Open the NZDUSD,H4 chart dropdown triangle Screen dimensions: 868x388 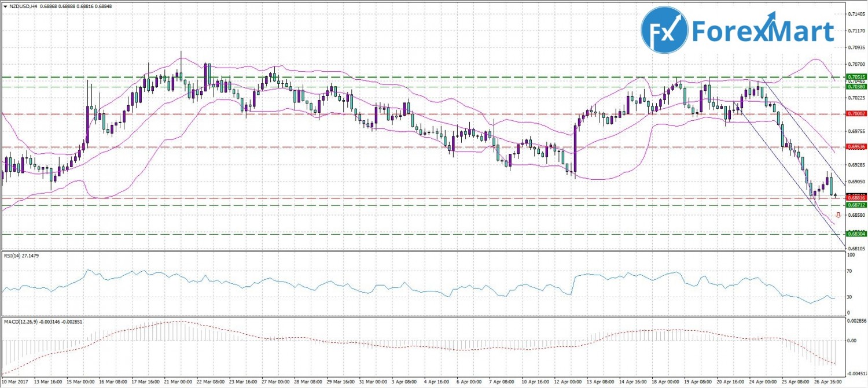[5, 5]
